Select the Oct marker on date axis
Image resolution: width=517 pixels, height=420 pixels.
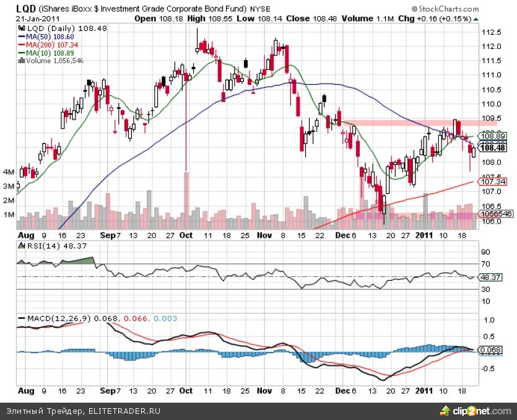(x=186, y=235)
